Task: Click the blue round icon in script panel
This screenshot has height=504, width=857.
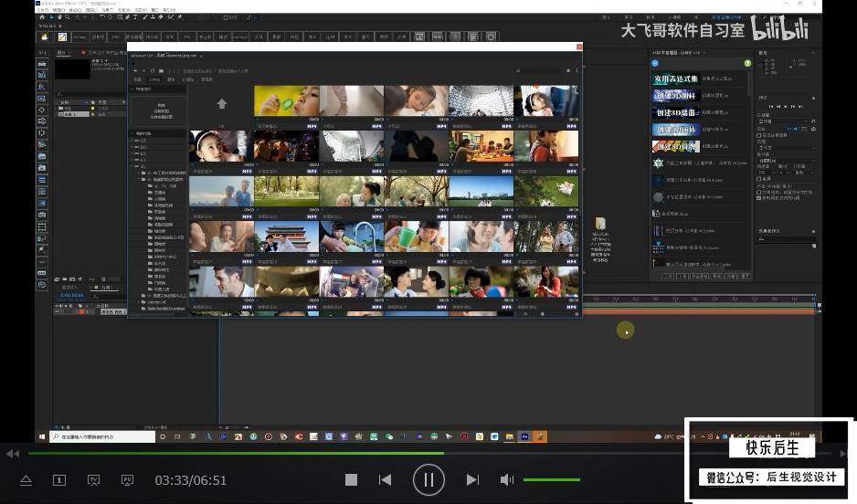Action: tap(655, 63)
